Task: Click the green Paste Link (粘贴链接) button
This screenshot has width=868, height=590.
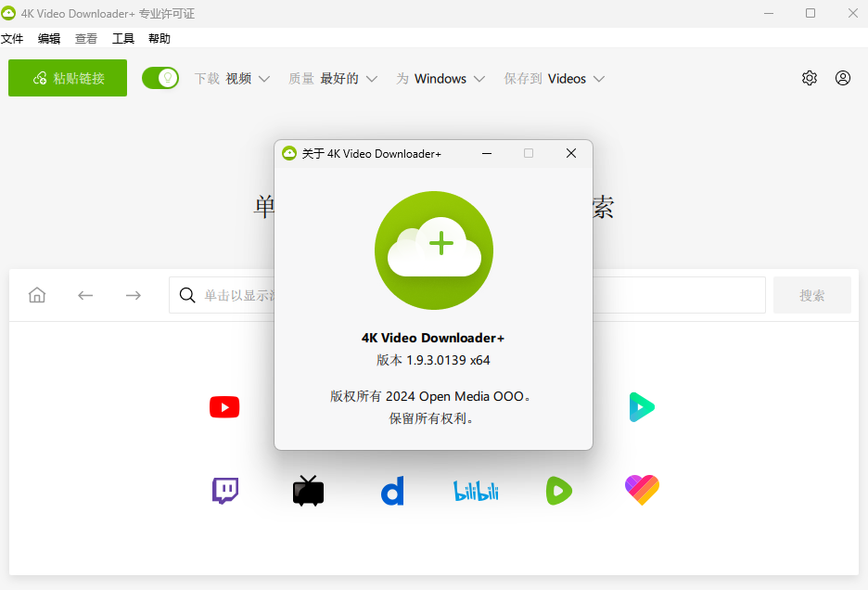Action: [x=68, y=78]
